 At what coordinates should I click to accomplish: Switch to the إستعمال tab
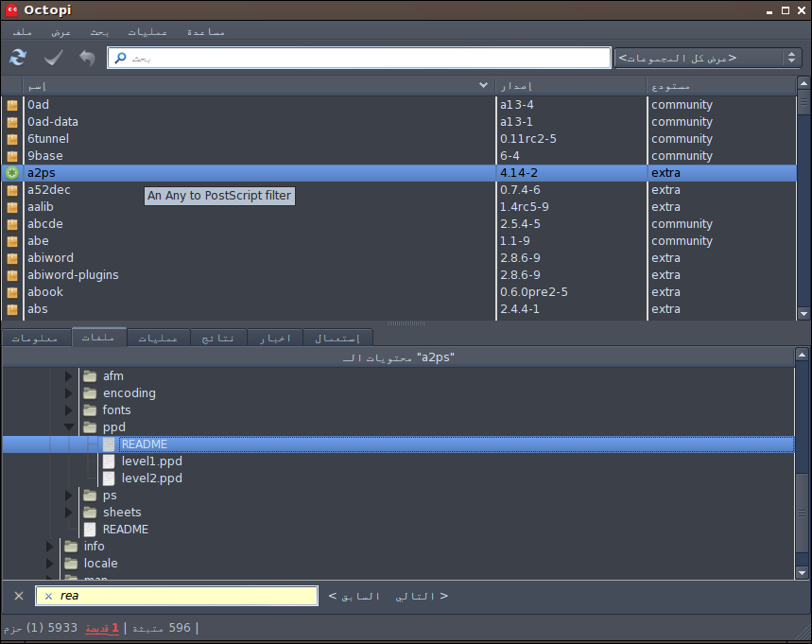tap(337, 339)
